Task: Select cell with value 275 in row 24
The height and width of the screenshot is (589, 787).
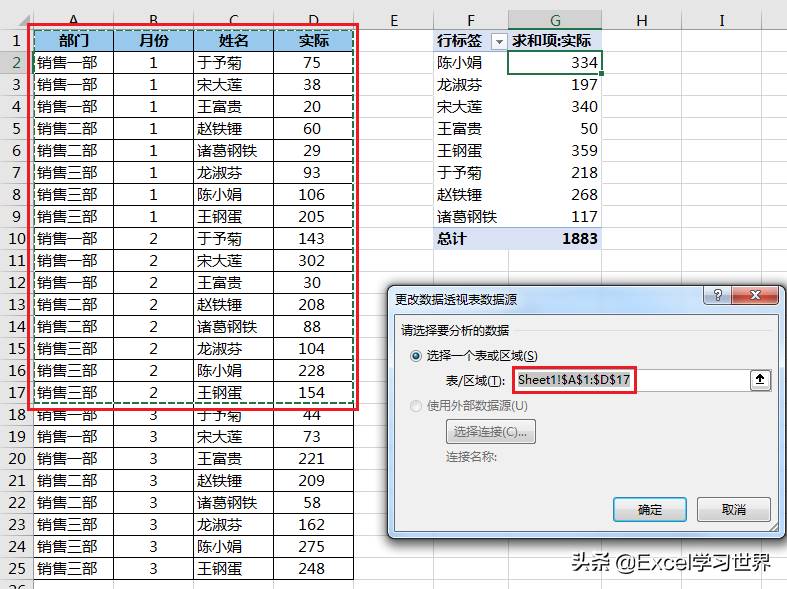Action: (313, 546)
